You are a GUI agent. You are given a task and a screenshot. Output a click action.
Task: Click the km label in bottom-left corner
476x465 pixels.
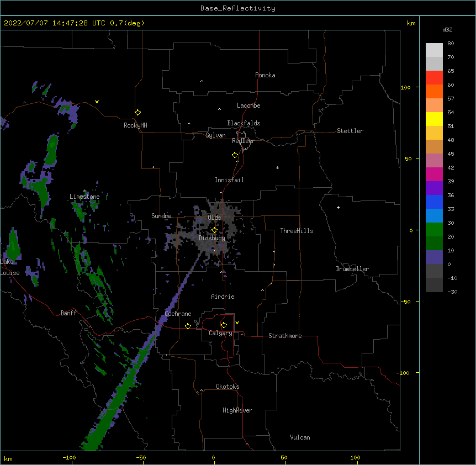coord(8,458)
